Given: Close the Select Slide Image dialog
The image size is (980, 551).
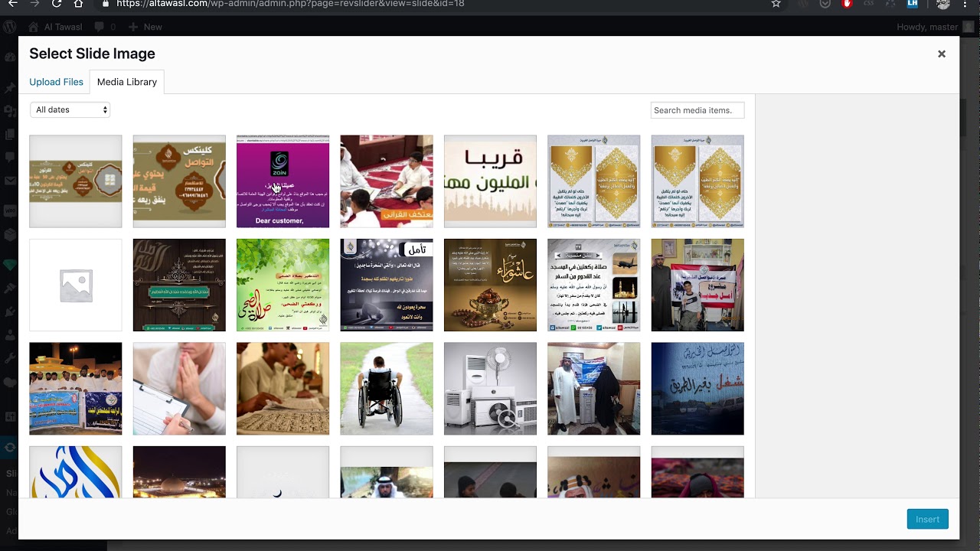Looking at the screenshot, I should [x=942, y=54].
